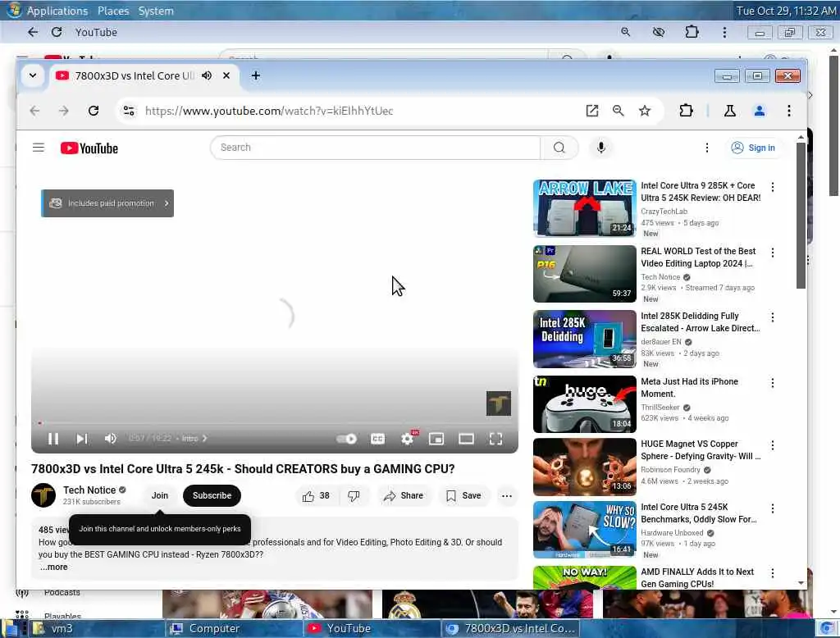Mute the video player volume icon
The image size is (840, 638).
[111, 439]
